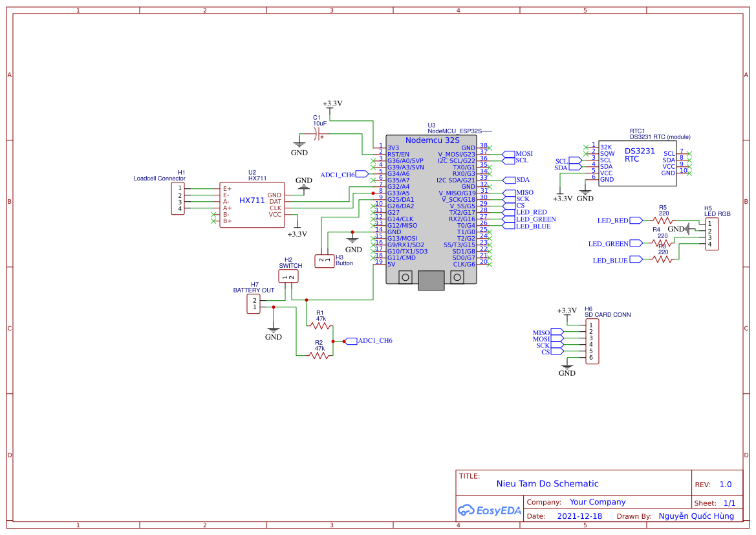Click the LED_RED net flag leading to R5
The image size is (756, 535).
(620, 221)
